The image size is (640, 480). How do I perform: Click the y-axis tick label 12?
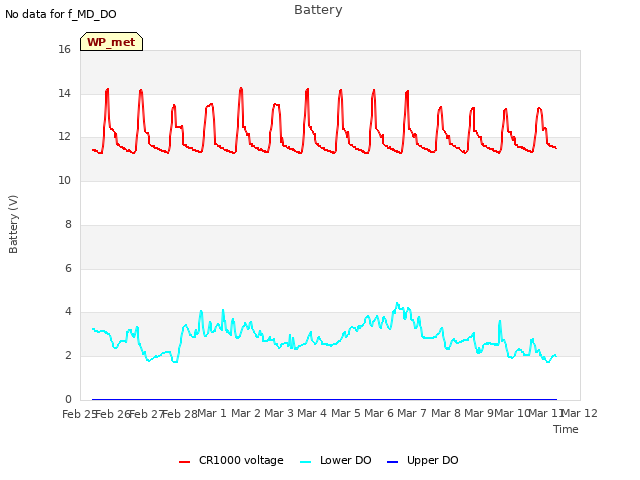click(64, 137)
